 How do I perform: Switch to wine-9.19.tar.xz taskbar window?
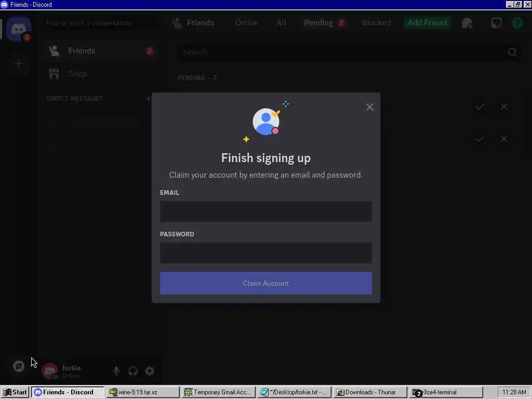pos(143,392)
